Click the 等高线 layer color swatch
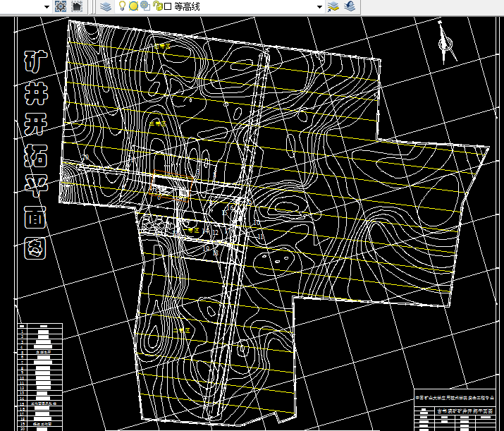The image size is (504, 431). (168, 6)
